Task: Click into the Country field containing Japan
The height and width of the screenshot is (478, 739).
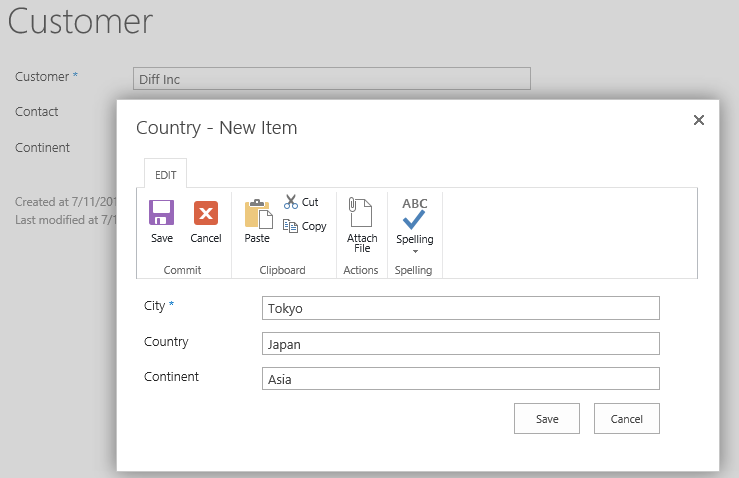Action: (460, 344)
